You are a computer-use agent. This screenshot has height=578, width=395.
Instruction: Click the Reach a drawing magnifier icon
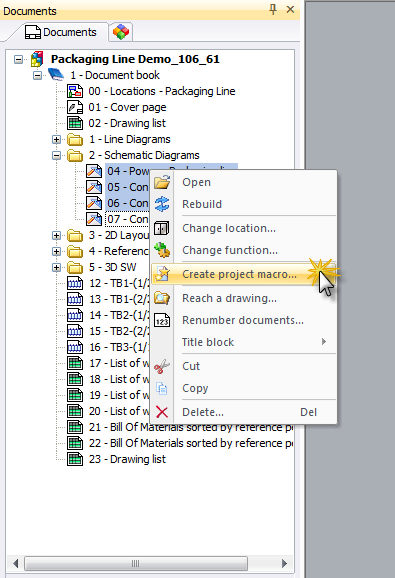click(x=162, y=298)
